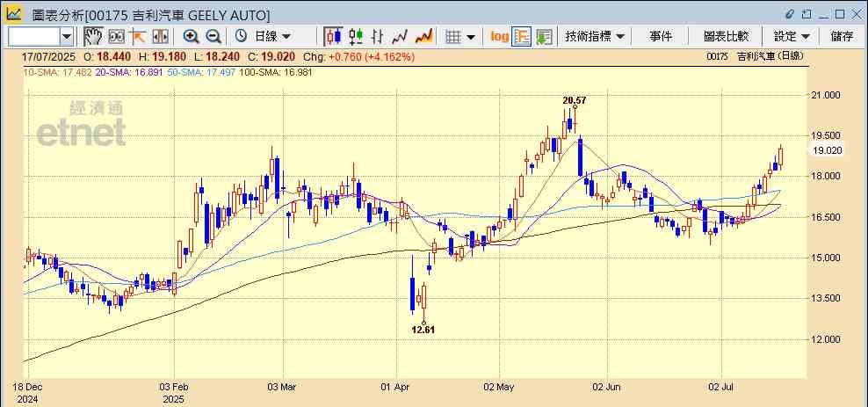Image resolution: width=868 pixels, height=407 pixels.
Task: Click the 02 Jun date axis label
Action: click(607, 387)
